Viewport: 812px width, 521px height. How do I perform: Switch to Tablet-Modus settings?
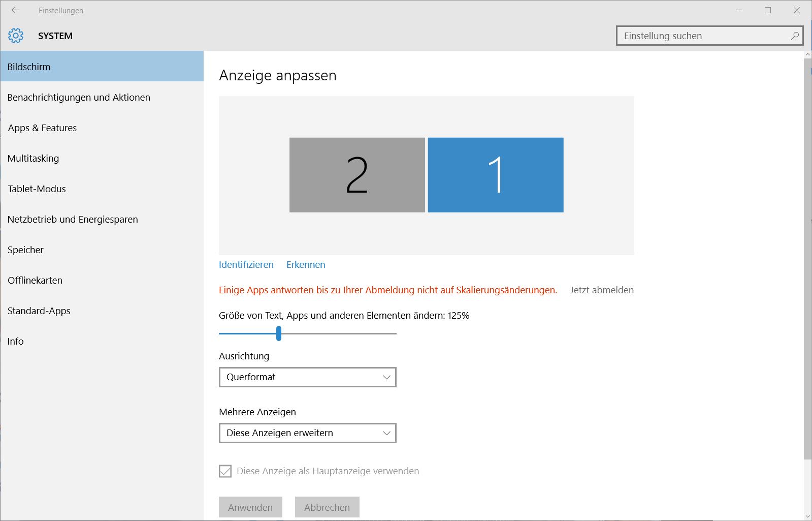tap(37, 189)
